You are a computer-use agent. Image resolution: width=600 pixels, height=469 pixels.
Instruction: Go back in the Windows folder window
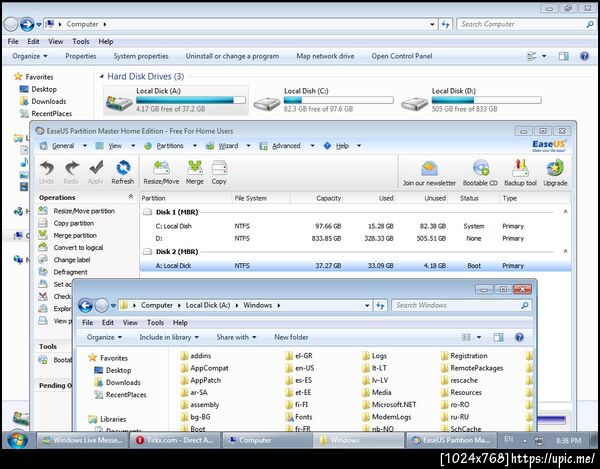pyautogui.click(x=85, y=305)
